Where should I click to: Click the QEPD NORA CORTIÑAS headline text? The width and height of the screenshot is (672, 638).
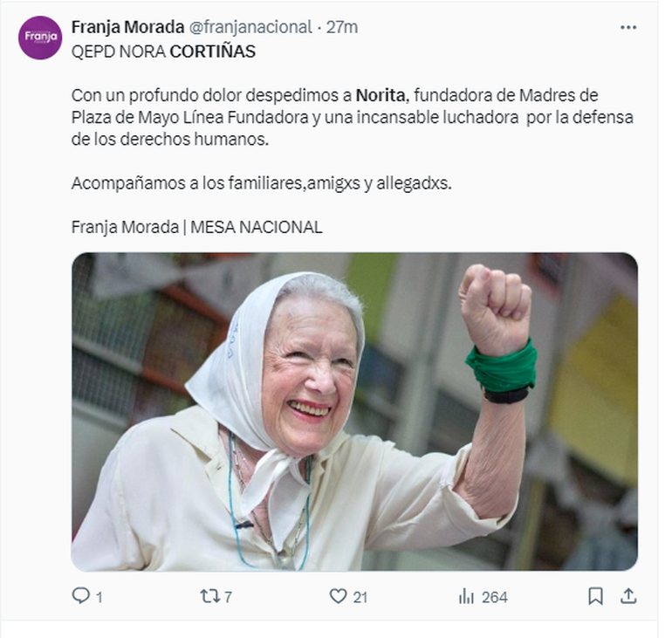tap(163, 51)
